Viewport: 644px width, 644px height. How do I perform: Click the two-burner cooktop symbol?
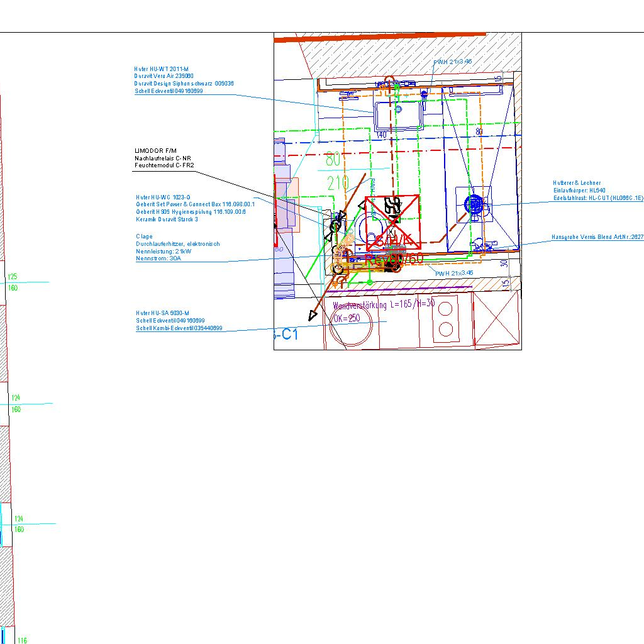(x=445, y=319)
